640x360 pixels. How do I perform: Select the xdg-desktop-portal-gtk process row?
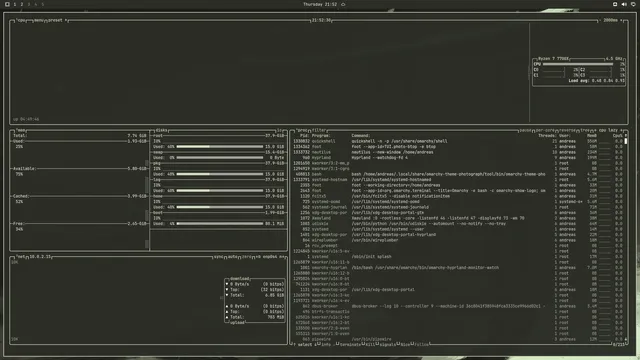(457, 213)
